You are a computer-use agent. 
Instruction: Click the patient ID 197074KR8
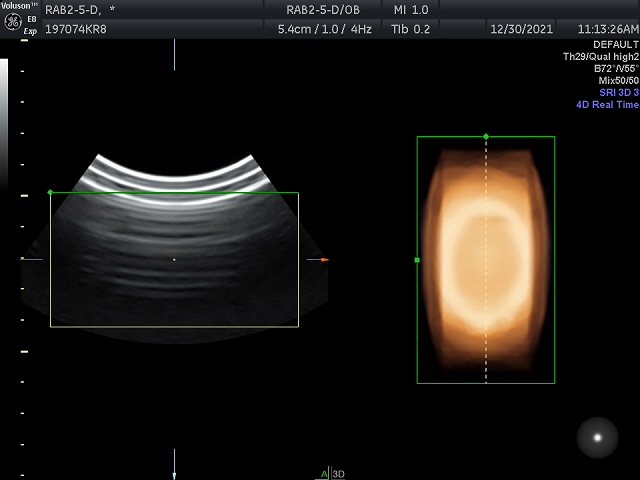click(76, 29)
